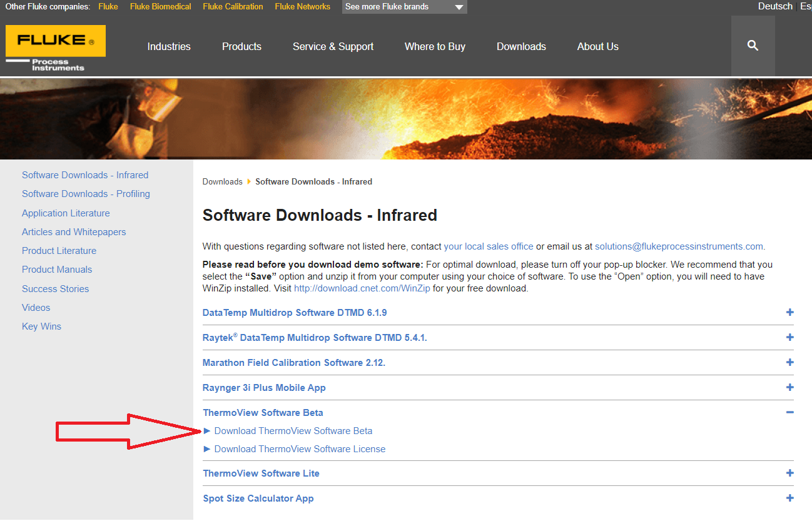Click Marathon Field Calibration Software 2.12 title
812x521 pixels.
pyautogui.click(x=294, y=363)
